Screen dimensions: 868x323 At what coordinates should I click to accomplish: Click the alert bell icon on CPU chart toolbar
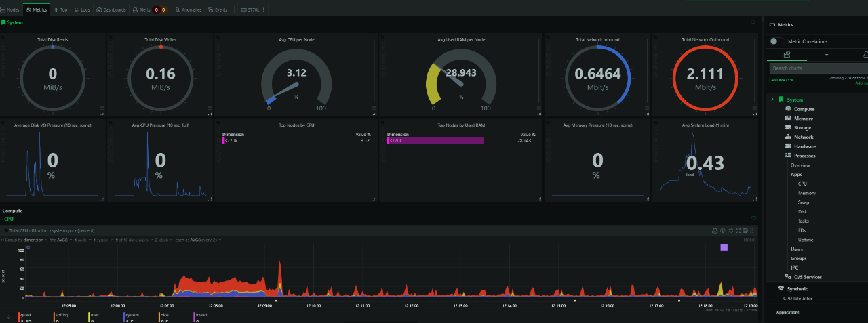715,231
